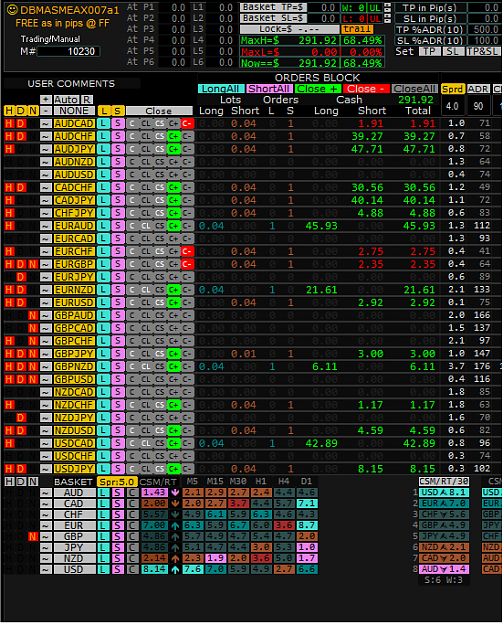
Task: Toggle the N flag on the basket GBP row
Action: [x=33, y=537]
